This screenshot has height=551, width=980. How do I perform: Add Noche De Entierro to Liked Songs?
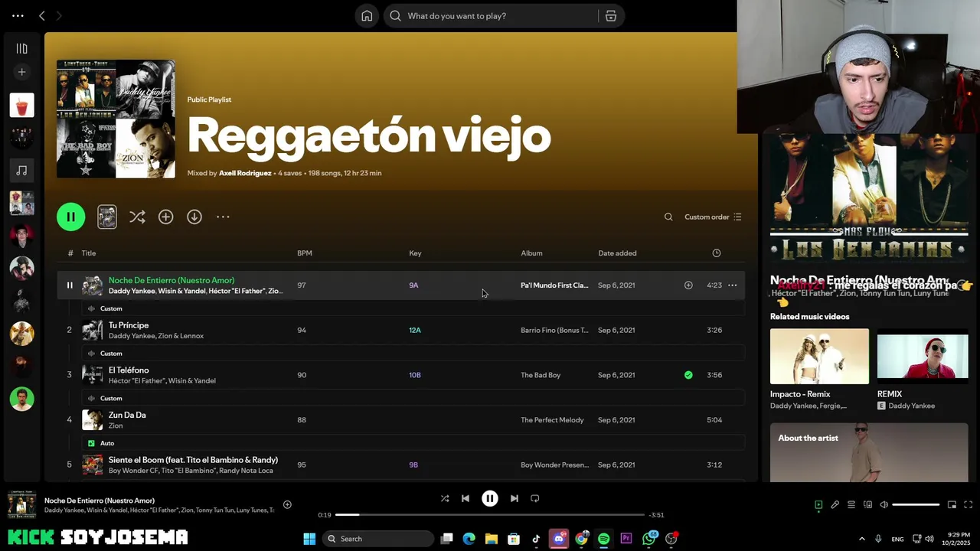[688, 285]
